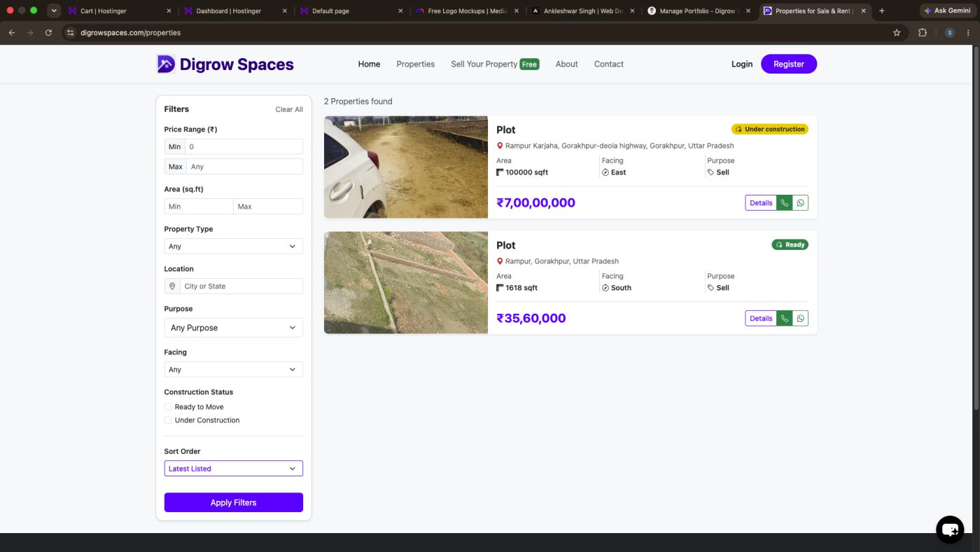Check Under Construction checkbox
The image size is (980, 552).
[168, 420]
